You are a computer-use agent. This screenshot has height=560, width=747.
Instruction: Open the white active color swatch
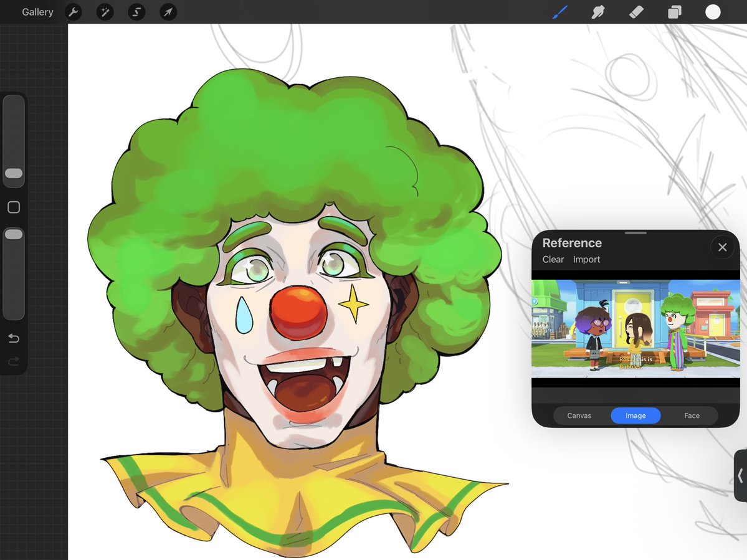713,12
